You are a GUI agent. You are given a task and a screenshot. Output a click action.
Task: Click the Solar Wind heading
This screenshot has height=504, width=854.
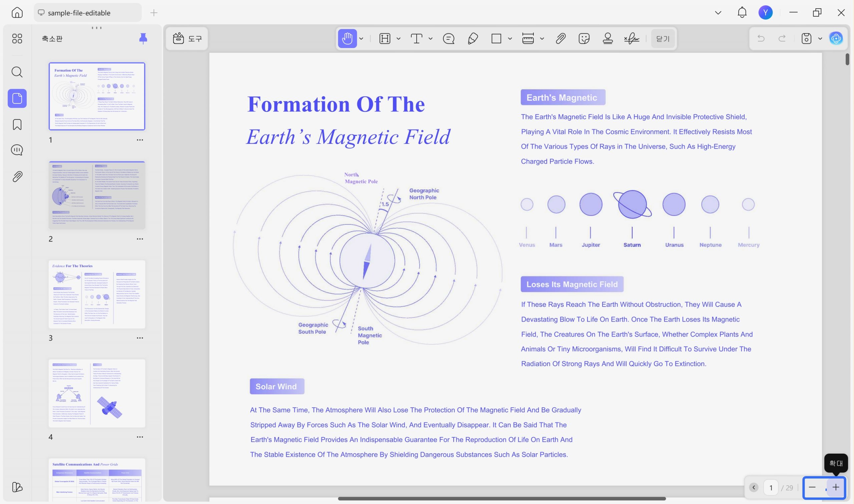[x=277, y=387]
